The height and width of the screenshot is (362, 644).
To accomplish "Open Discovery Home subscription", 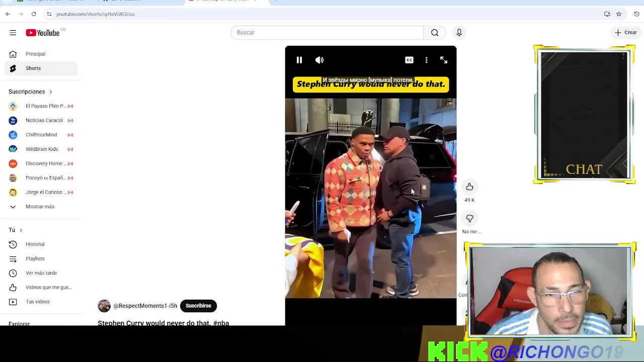I will coord(41,163).
